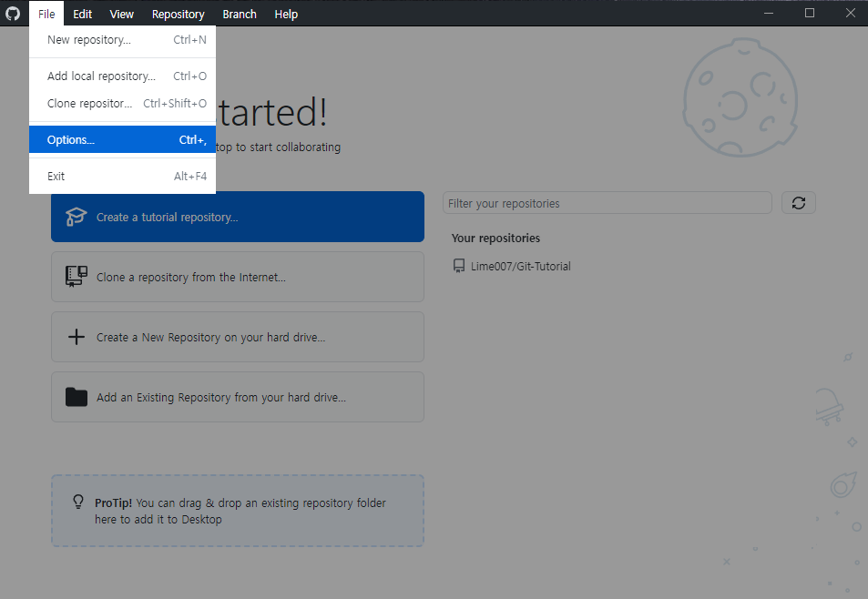868x599 pixels.
Task: Open Options... from the File menu
Action: click(122, 140)
